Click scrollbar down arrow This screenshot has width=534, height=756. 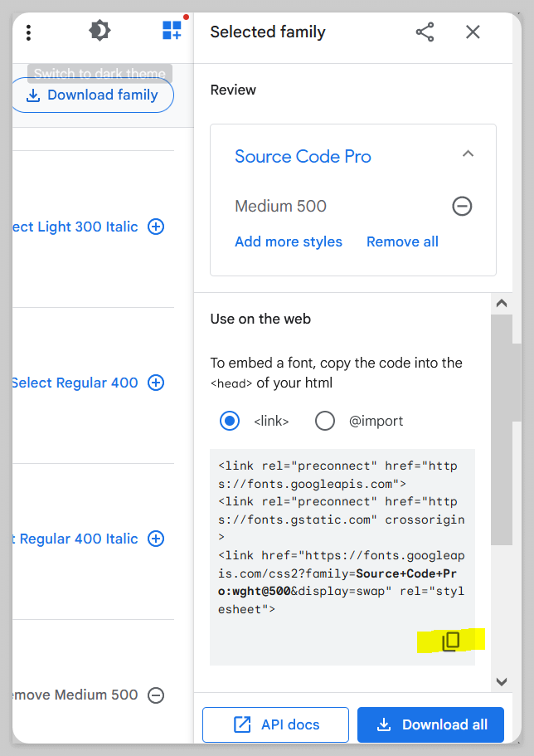click(502, 681)
